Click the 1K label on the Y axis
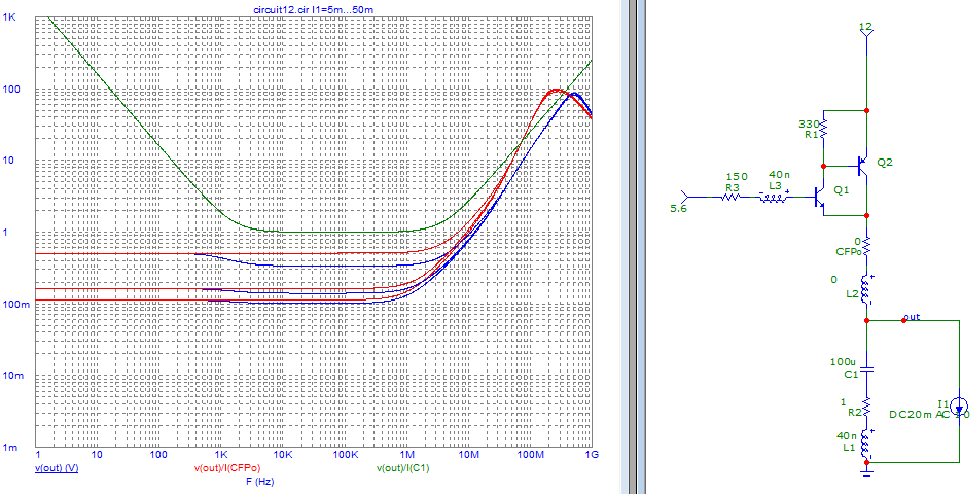The width and height of the screenshot is (980, 494). [10, 17]
